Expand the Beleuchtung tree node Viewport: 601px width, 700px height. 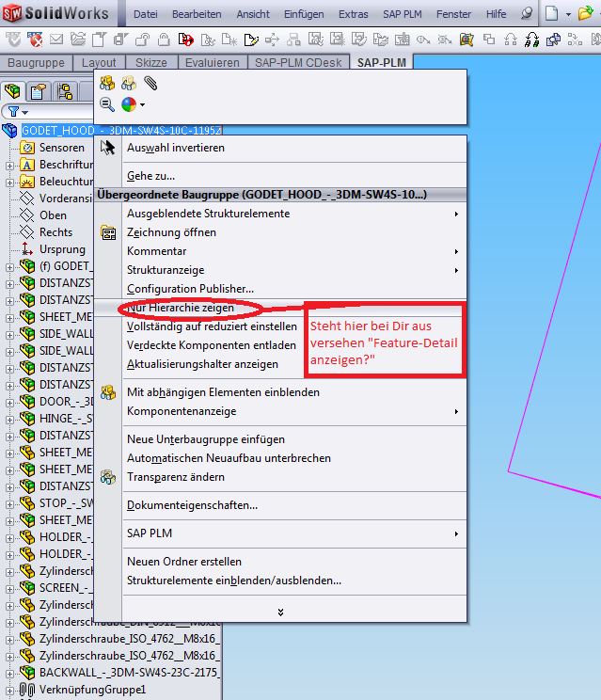point(9,183)
